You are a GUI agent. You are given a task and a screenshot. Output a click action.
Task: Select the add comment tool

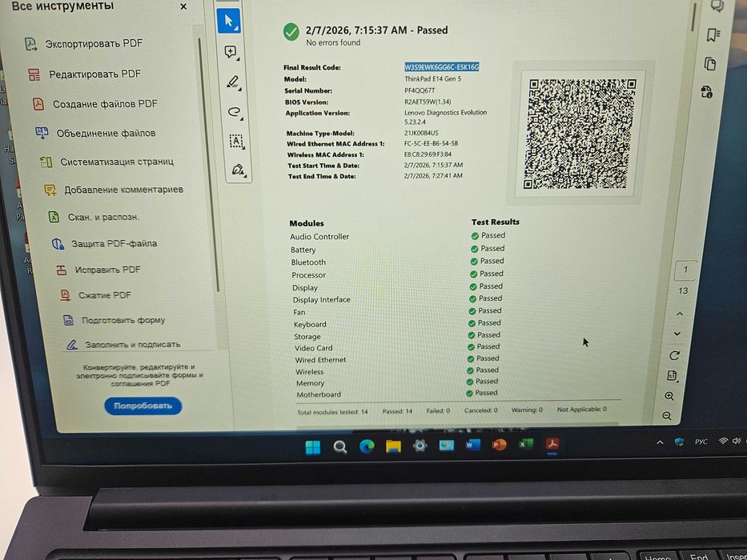(231, 52)
